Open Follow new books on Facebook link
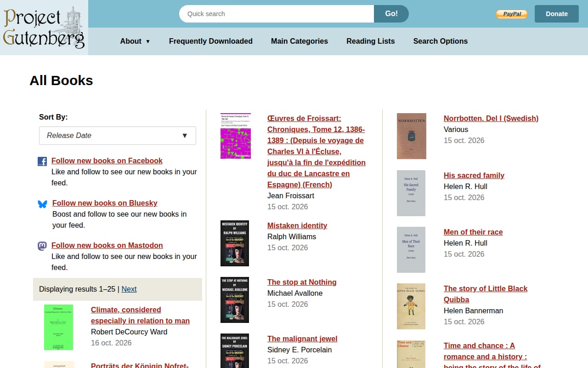 click(107, 161)
